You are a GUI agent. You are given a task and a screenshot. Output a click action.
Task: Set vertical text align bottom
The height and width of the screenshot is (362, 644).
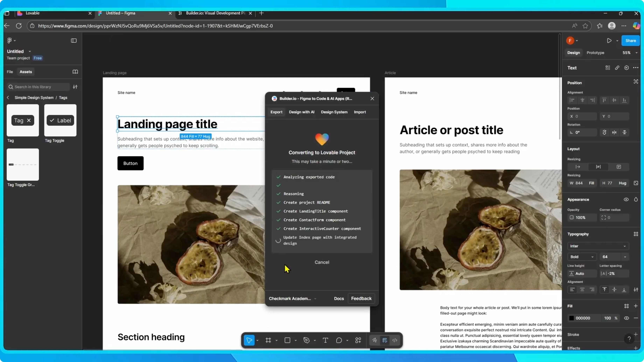coord(624,290)
